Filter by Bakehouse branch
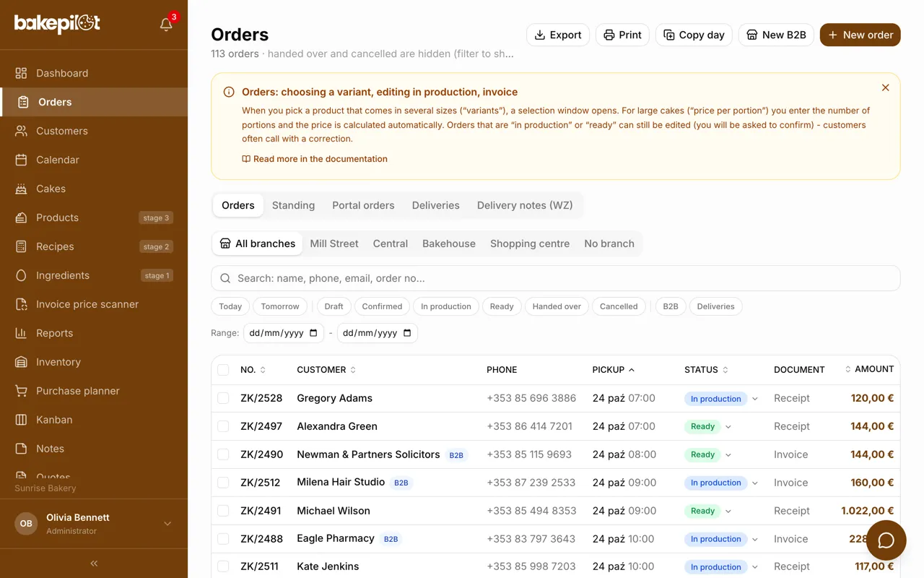The width and height of the screenshot is (924, 578). (449, 243)
